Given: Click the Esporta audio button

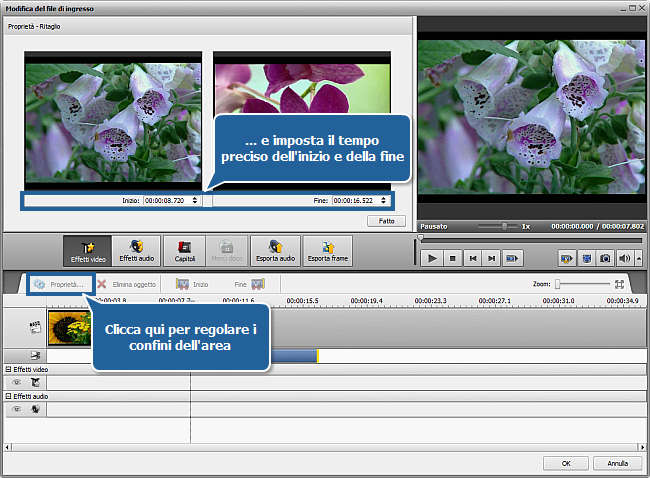Looking at the screenshot, I should pos(275,250).
